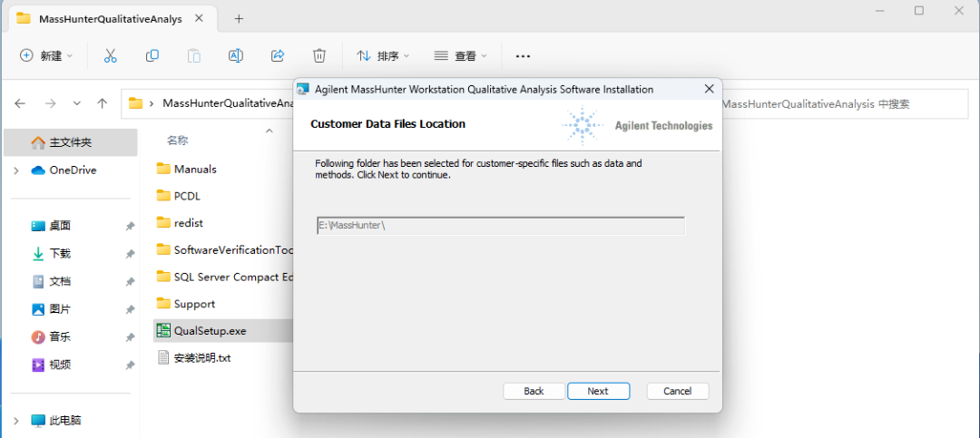Click the pin icon beside 文档
The height and width of the screenshot is (438, 980).
[x=130, y=282]
